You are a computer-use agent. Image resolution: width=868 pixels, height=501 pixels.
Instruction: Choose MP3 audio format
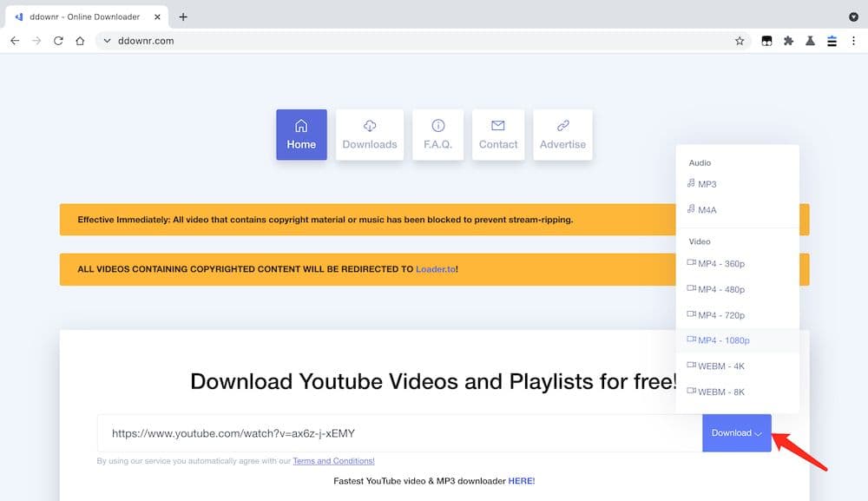click(737, 184)
